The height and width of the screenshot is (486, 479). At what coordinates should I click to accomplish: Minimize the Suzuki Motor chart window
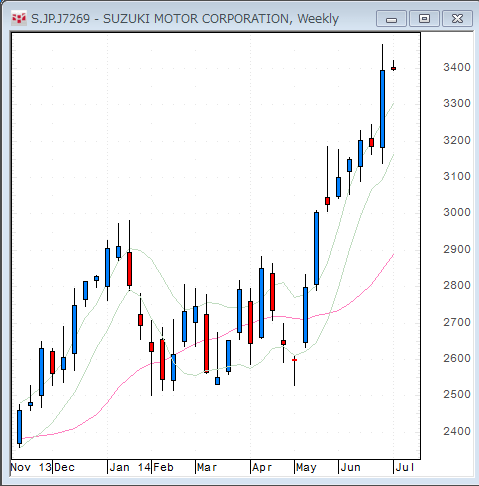pyautogui.click(x=391, y=19)
